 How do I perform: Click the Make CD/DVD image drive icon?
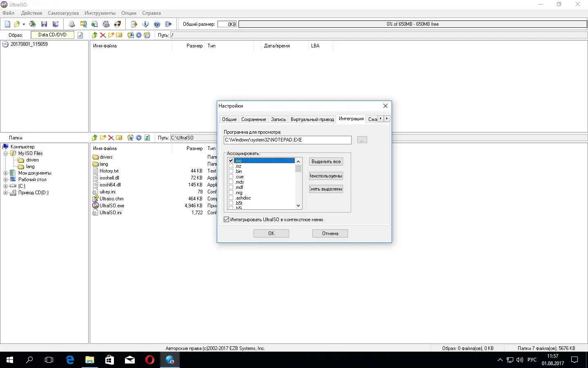106,24
